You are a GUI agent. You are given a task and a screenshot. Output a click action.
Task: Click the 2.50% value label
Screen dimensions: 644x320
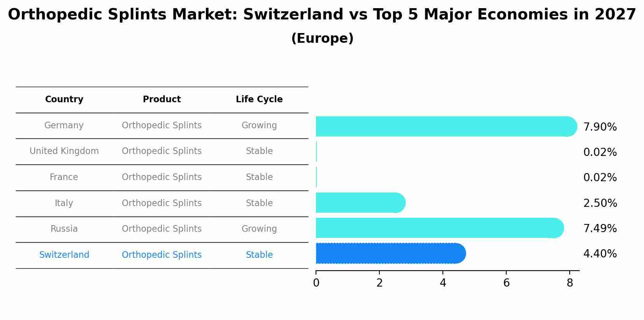(600, 203)
